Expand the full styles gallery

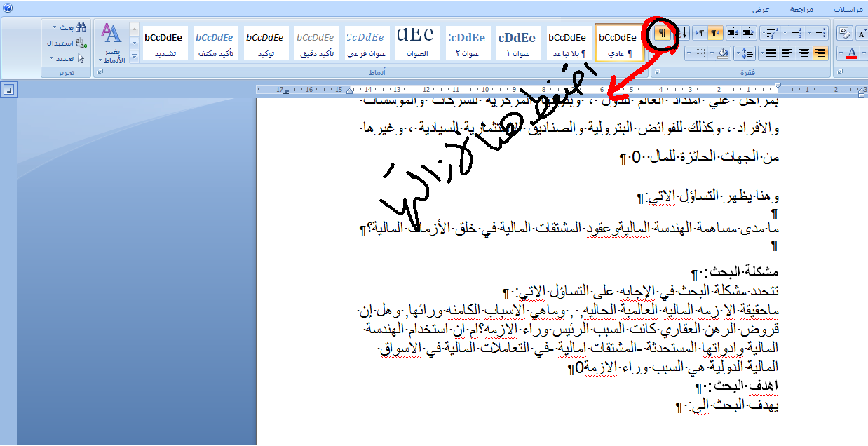[x=134, y=57]
